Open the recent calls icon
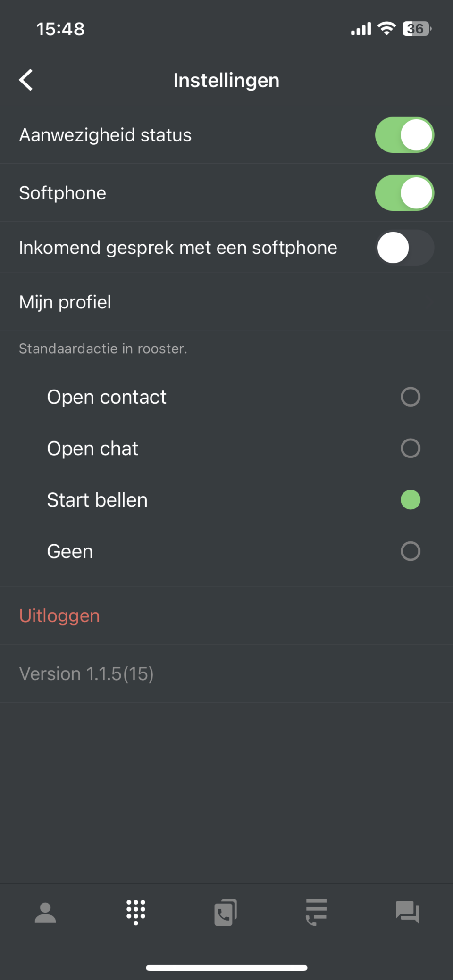Viewport: 453px width, 980px height. (226, 912)
